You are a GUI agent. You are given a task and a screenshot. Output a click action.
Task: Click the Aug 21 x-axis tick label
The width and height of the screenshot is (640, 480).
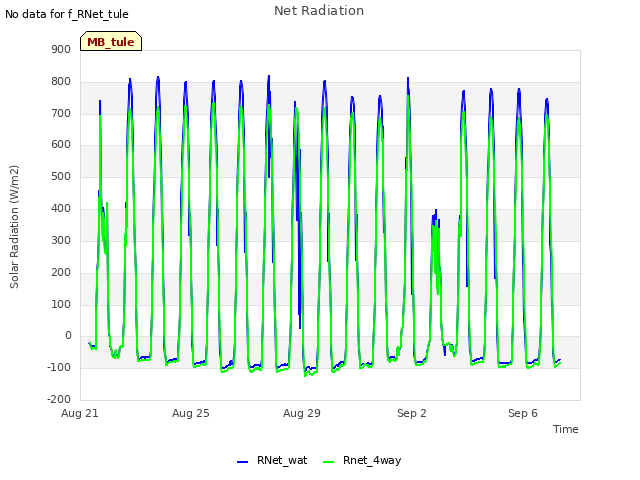click(x=80, y=413)
